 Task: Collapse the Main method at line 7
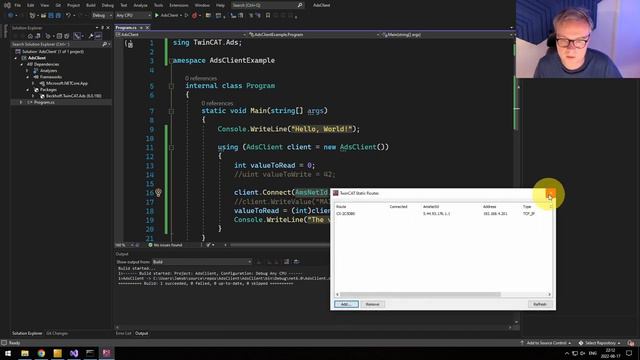(x=171, y=111)
